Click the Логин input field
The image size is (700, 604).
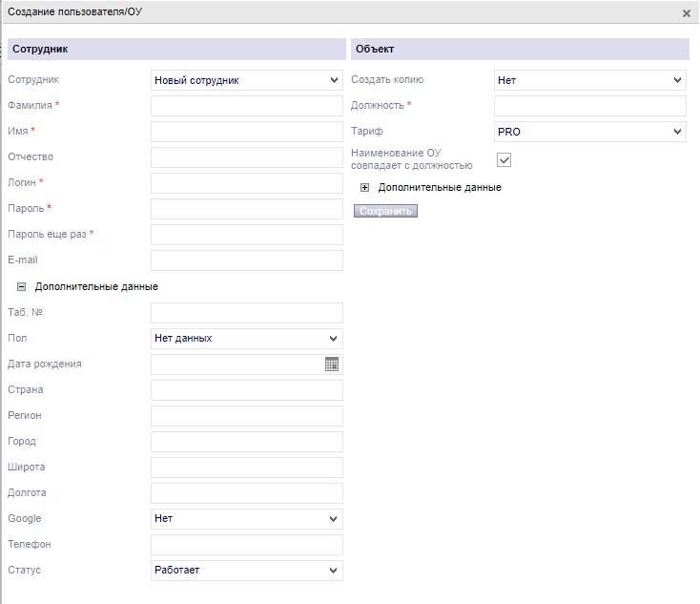click(x=246, y=183)
